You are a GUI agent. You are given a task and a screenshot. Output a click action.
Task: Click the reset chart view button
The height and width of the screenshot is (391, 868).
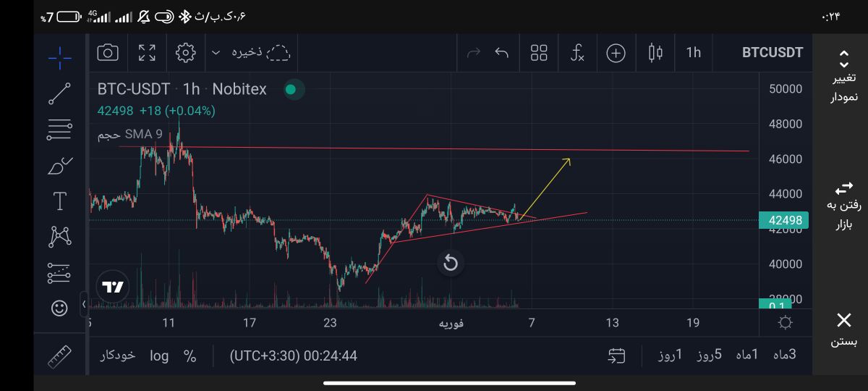(451, 263)
